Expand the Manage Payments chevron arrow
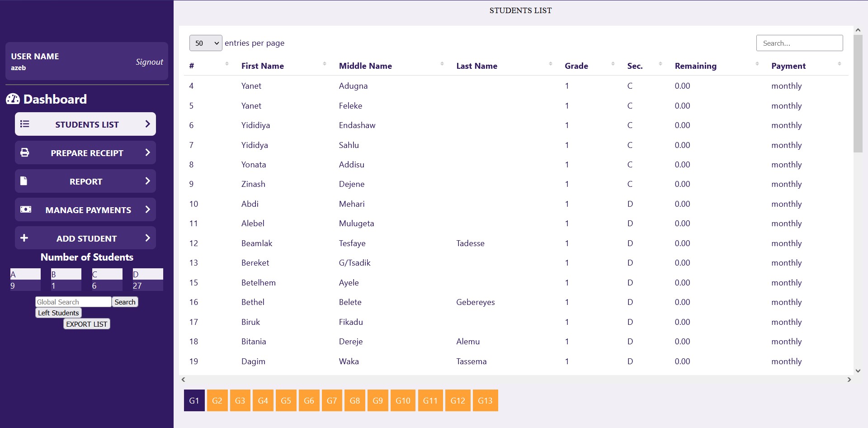This screenshot has height=428, width=868. (x=147, y=209)
